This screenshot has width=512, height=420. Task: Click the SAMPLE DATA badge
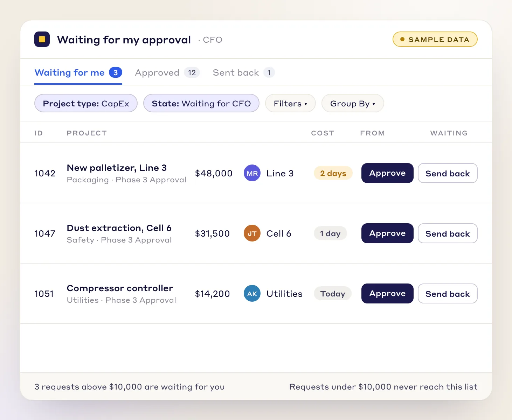point(435,39)
